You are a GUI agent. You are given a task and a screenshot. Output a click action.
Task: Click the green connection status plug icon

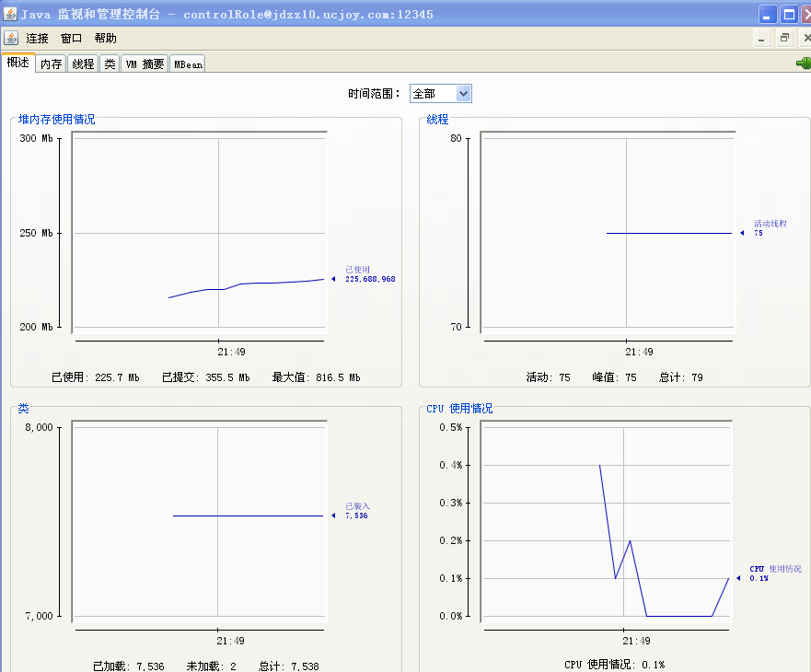[804, 64]
